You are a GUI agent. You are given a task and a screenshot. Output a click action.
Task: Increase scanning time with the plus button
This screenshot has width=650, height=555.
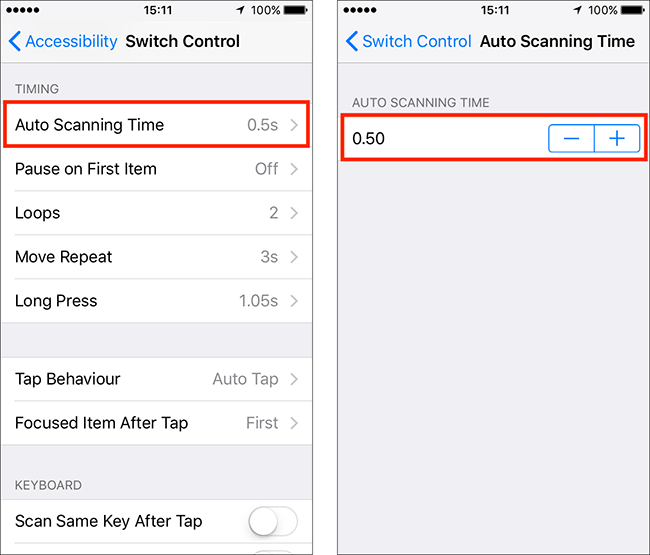coord(617,138)
